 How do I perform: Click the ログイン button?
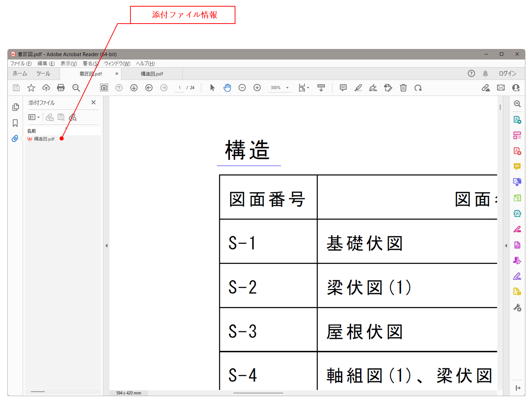pos(507,73)
